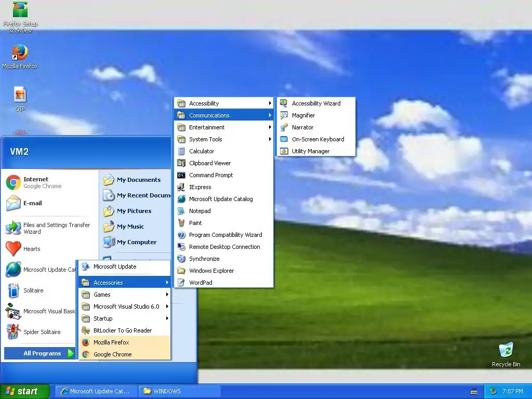
Task: Click the 7:57 PM clock
Action: pos(512,391)
